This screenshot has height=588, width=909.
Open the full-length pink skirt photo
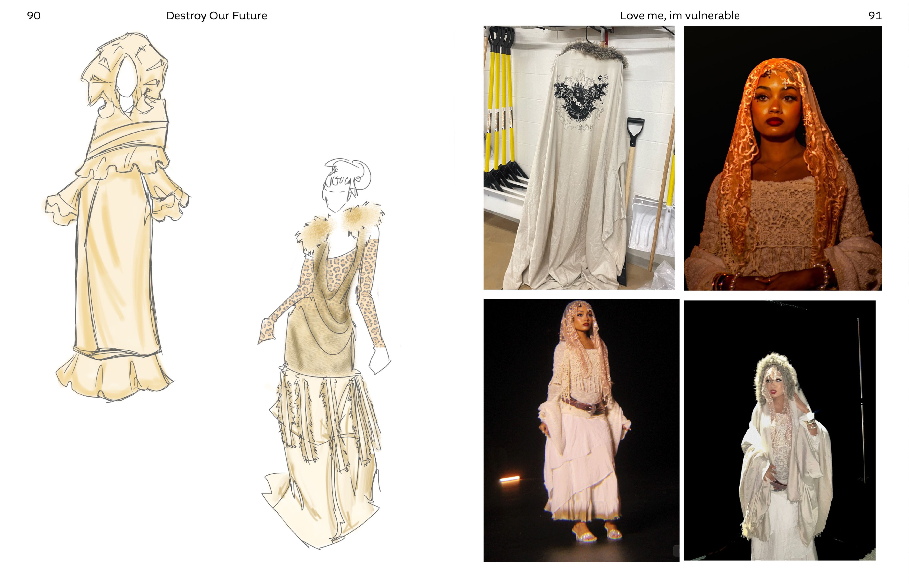[581, 430]
